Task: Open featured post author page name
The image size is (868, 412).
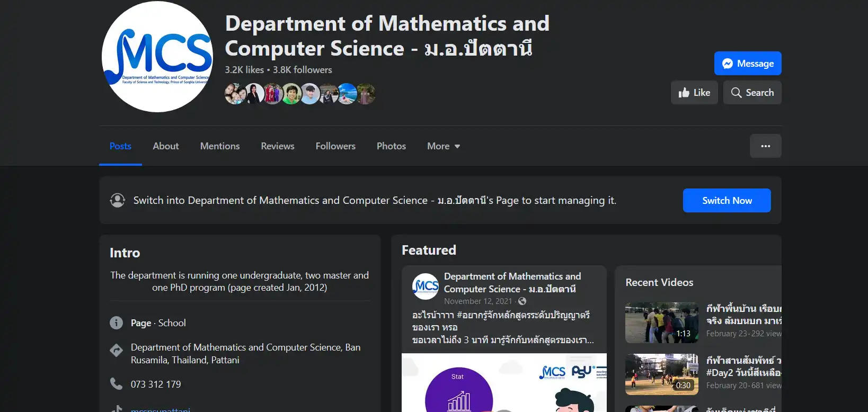Action: (x=512, y=283)
